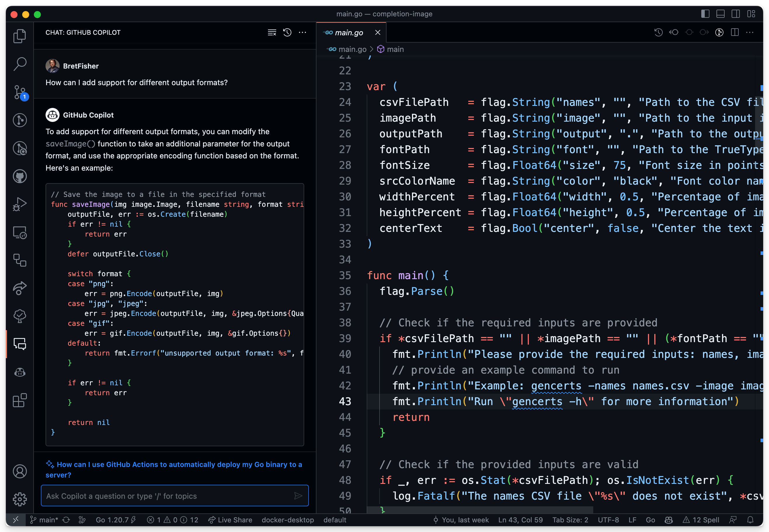The height and width of the screenshot is (532, 769).
Task: Click the chat history clock icon
Action: click(287, 32)
